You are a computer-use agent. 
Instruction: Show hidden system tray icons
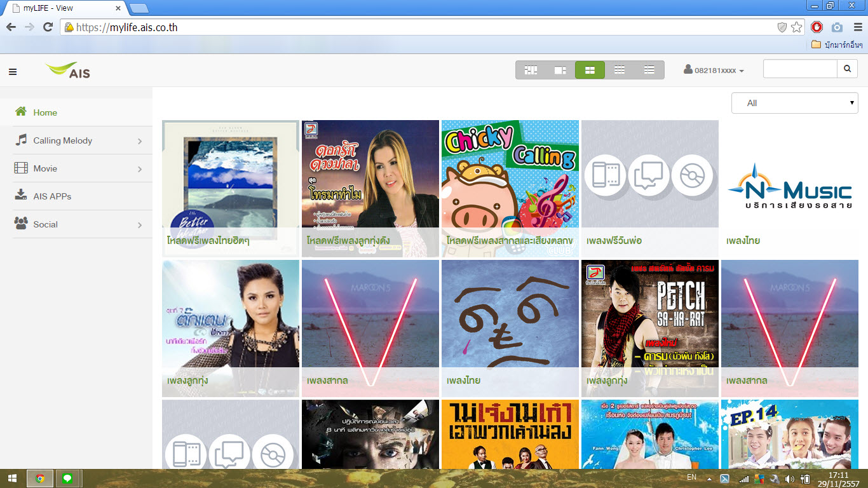[x=709, y=478]
